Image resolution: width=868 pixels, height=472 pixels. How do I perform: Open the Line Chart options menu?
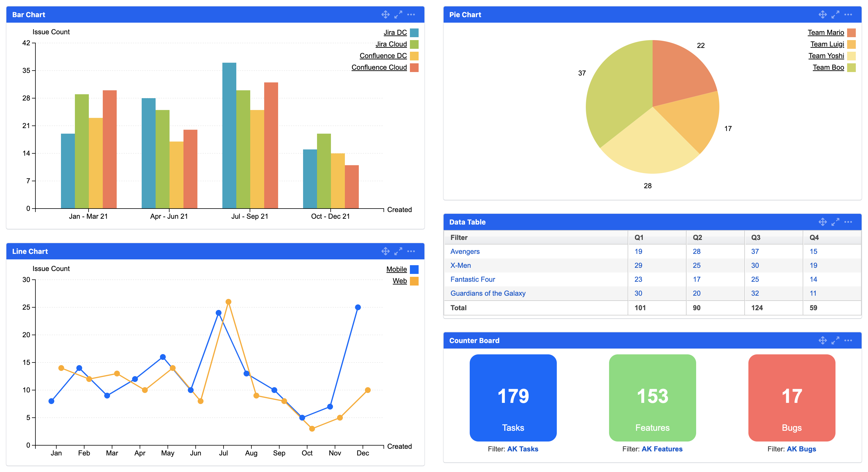pos(411,251)
